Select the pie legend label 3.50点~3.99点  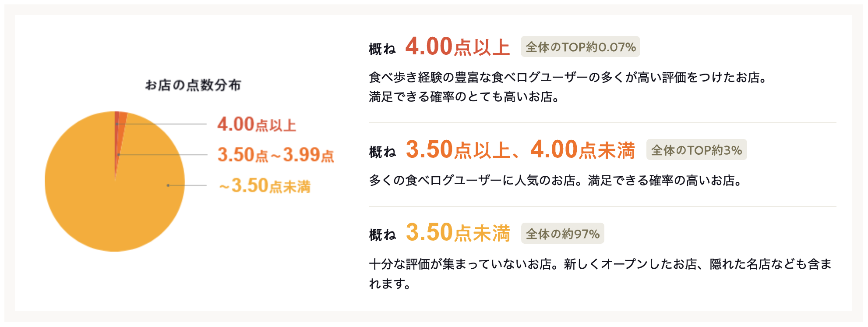pos(275,155)
